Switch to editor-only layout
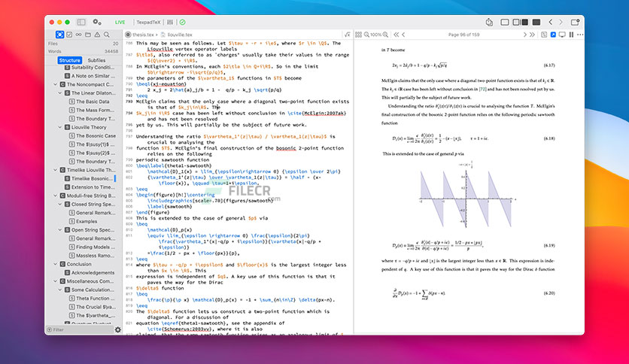629x364 pixels. [505, 22]
